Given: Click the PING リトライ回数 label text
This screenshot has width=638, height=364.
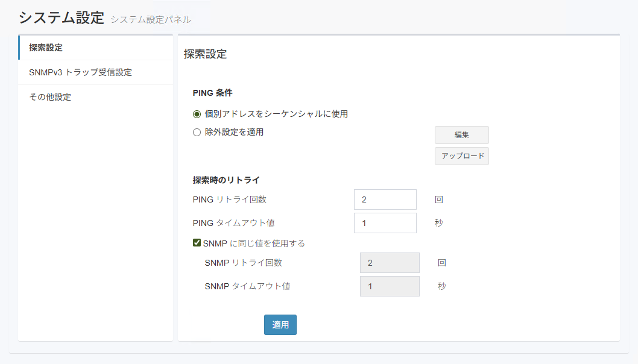Looking at the screenshot, I should 229,199.
